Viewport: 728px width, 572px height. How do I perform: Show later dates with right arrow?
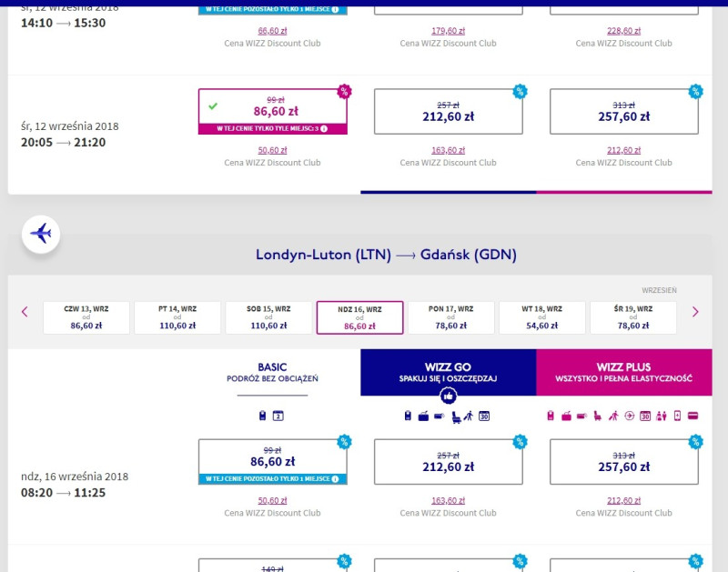(695, 312)
